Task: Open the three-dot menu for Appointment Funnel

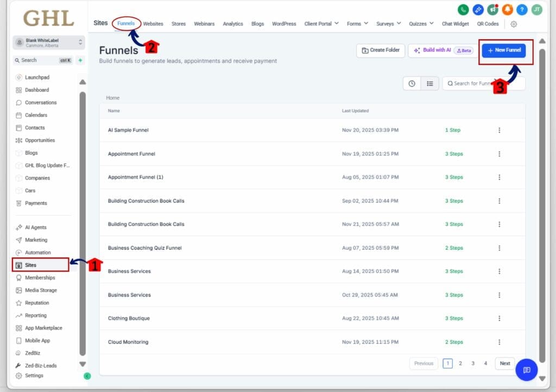Action: (x=500, y=154)
